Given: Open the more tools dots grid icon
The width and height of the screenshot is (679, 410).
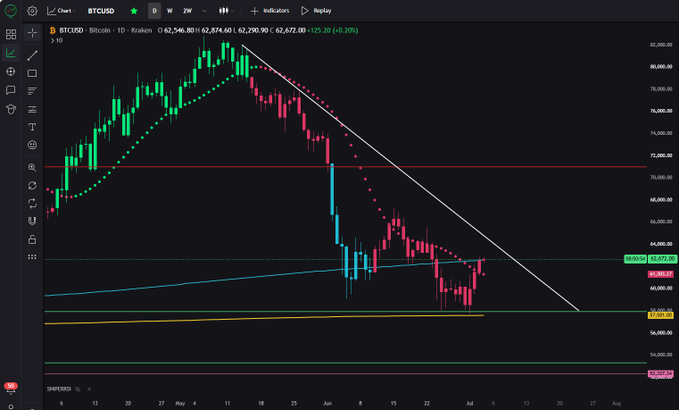Looking at the screenshot, I should point(32,257).
